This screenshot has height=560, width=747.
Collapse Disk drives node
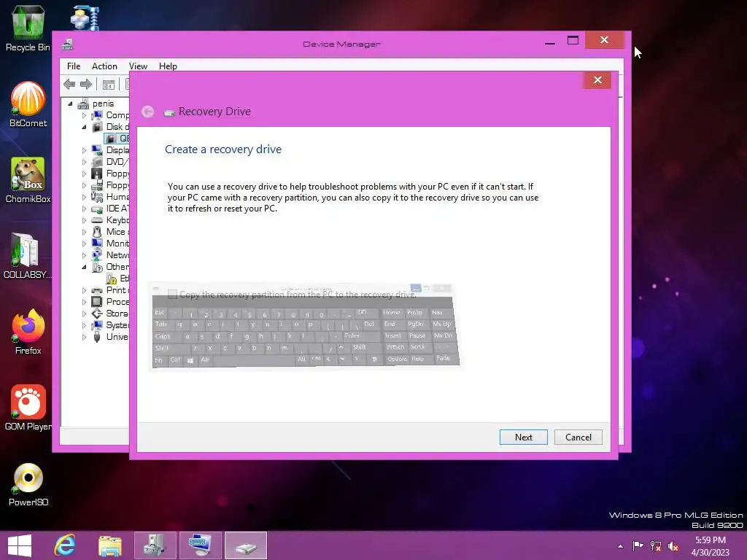(85, 127)
